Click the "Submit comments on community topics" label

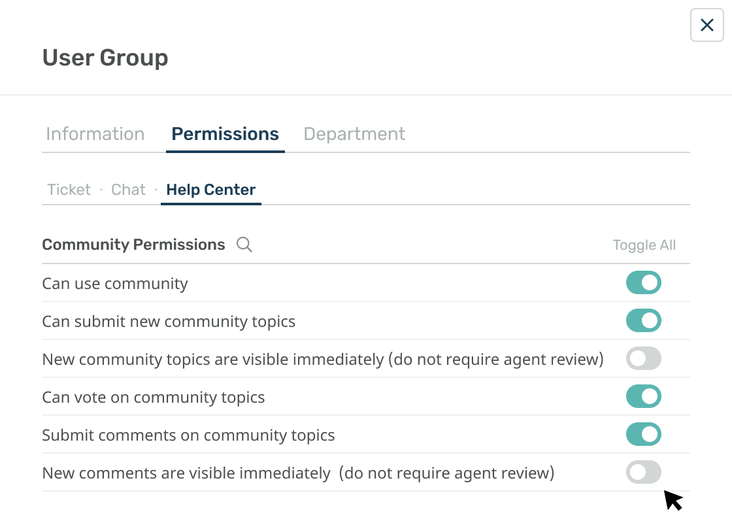pos(188,436)
